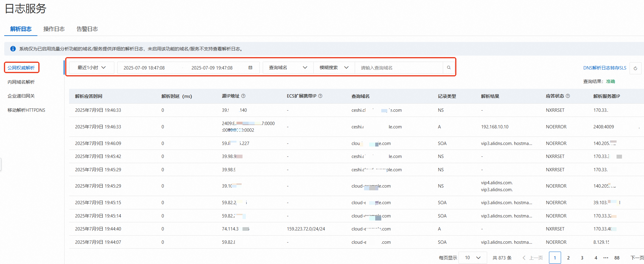Click the 请输入查询域名 search input
This screenshot has width=644, height=264.
[399, 68]
